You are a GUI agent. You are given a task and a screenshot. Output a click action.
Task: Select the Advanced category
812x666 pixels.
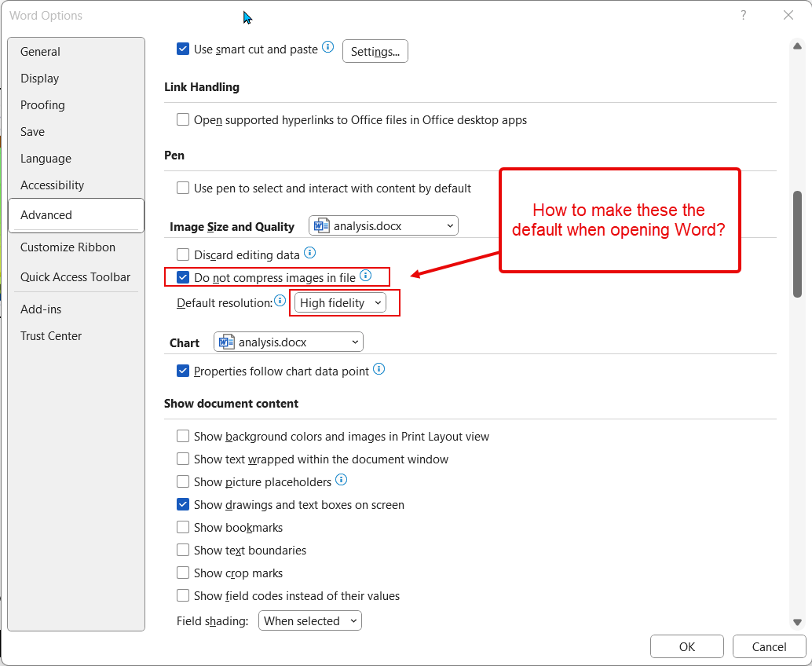[x=76, y=215]
